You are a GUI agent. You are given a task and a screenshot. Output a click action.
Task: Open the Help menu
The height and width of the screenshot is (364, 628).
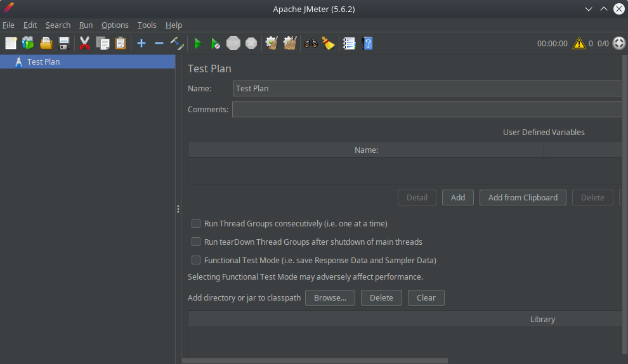point(174,25)
